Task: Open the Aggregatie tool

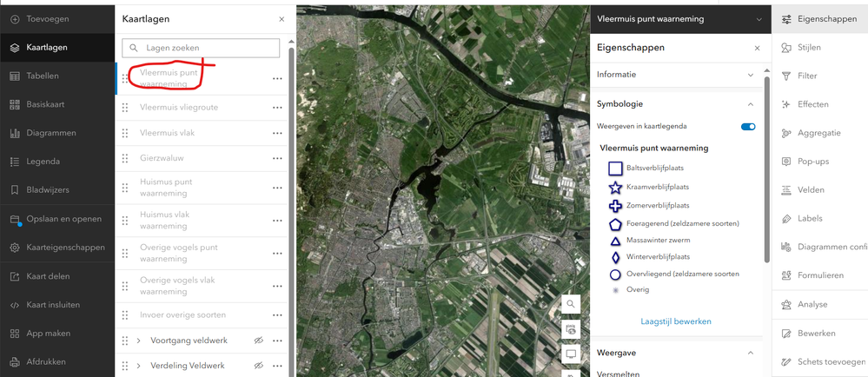Action: pyautogui.click(x=820, y=133)
